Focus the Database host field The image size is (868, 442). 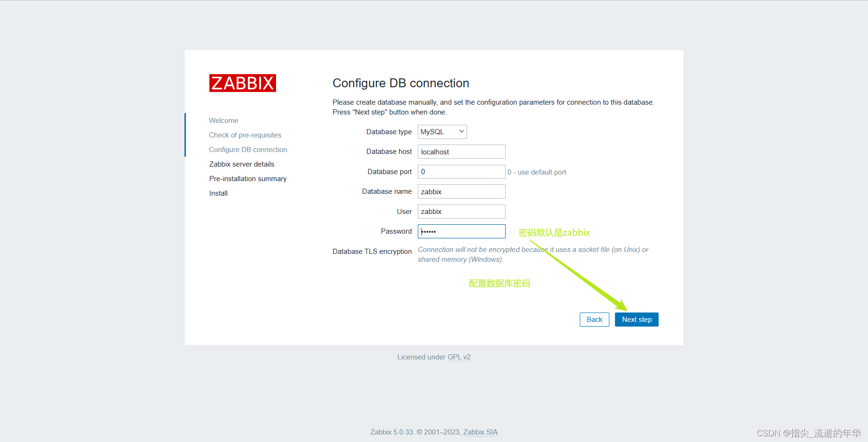coord(461,152)
